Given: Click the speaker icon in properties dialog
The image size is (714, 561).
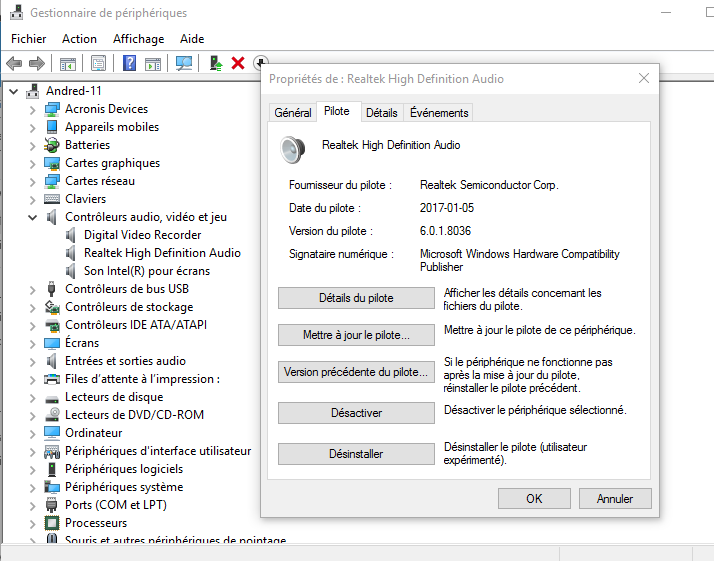Looking at the screenshot, I should (x=292, y=150).
